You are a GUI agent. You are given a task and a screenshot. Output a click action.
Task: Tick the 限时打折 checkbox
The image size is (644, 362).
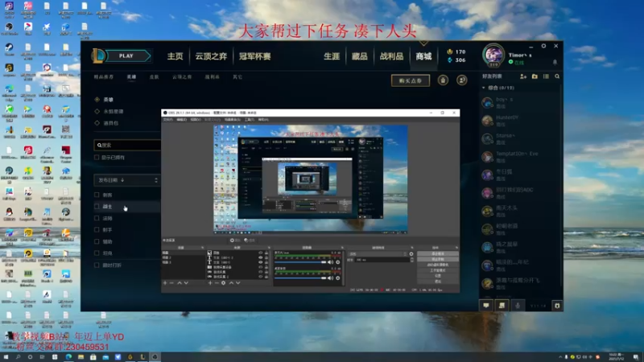pos(97,265)
